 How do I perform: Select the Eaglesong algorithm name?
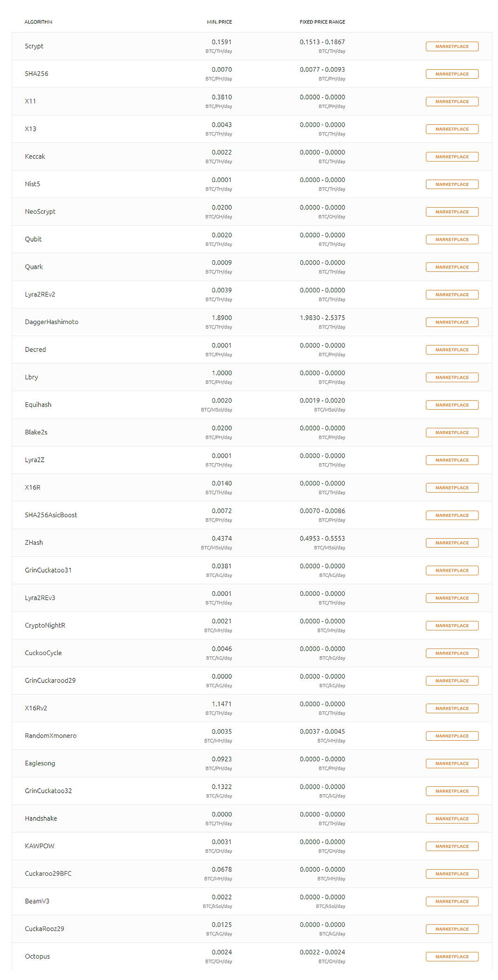coord(40,763)
